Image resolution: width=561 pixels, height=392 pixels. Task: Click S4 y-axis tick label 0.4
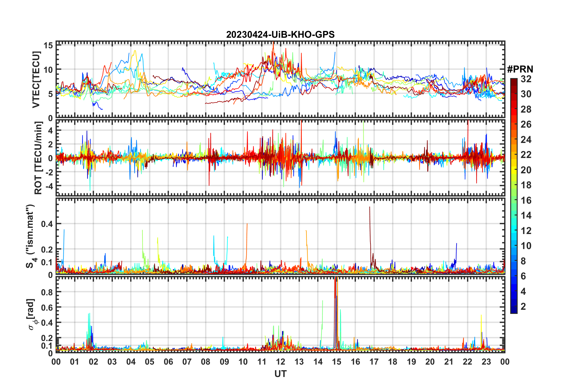tap(47, 224)
